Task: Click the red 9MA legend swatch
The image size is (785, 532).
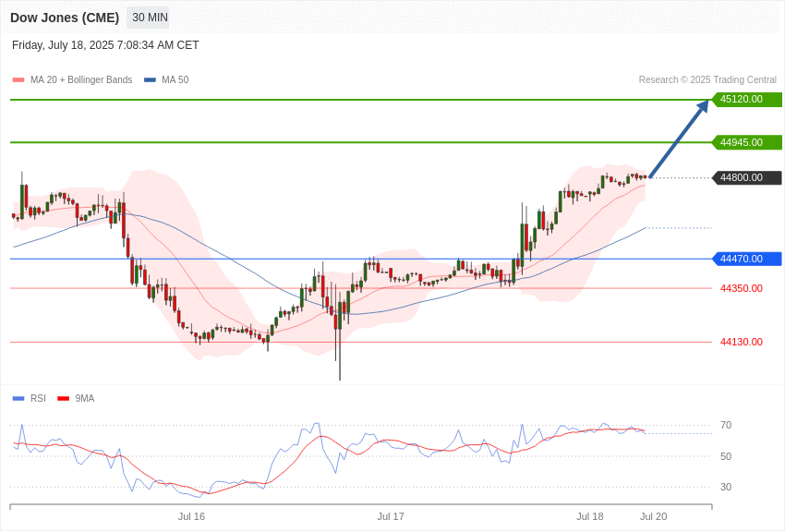Action: 63,398
